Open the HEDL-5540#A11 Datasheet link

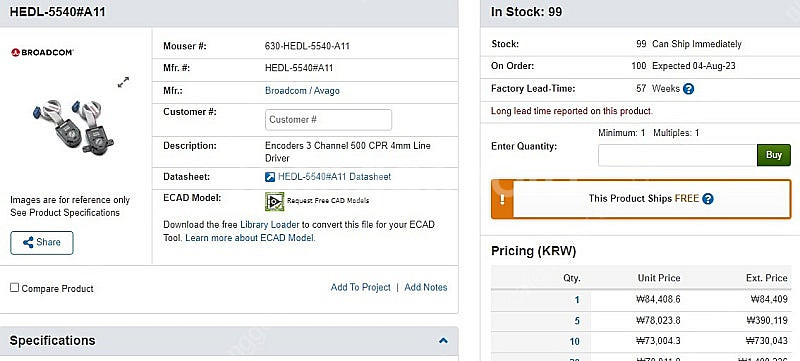click(334, 177)
